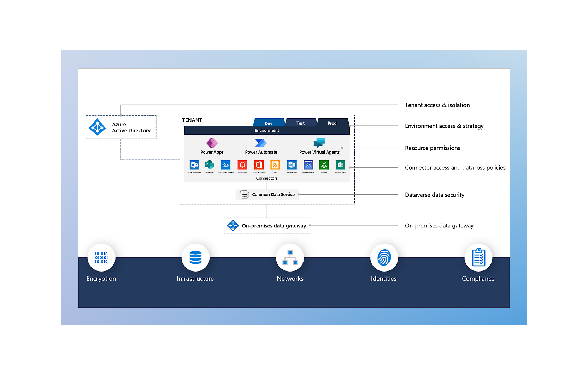The image size is (588, 375).
Task: Click the 'Infrastructure' label
Action: click(x=195, y=279)
